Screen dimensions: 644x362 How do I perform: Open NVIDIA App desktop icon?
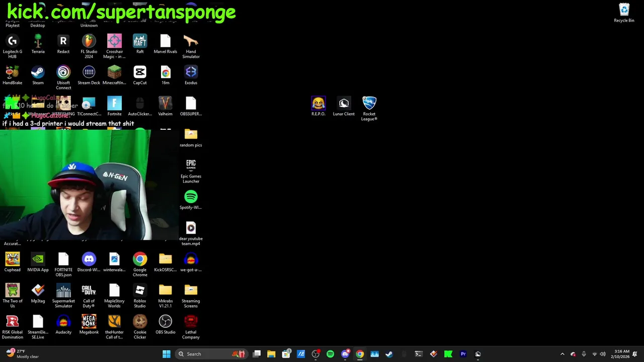point(38,262)
